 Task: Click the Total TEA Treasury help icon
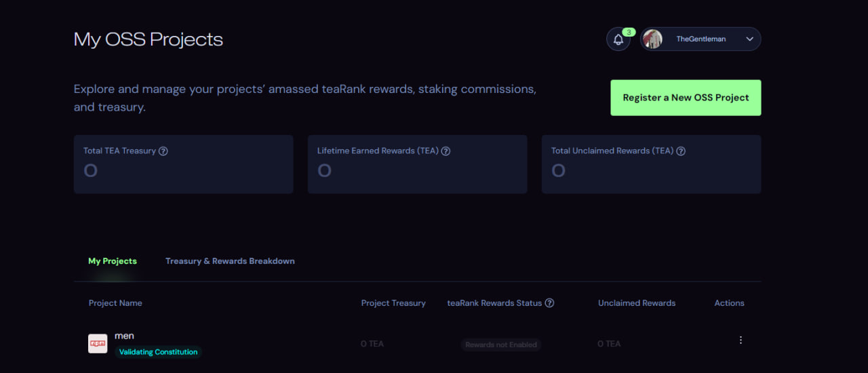pyautogui.click(x=163, y=151)
